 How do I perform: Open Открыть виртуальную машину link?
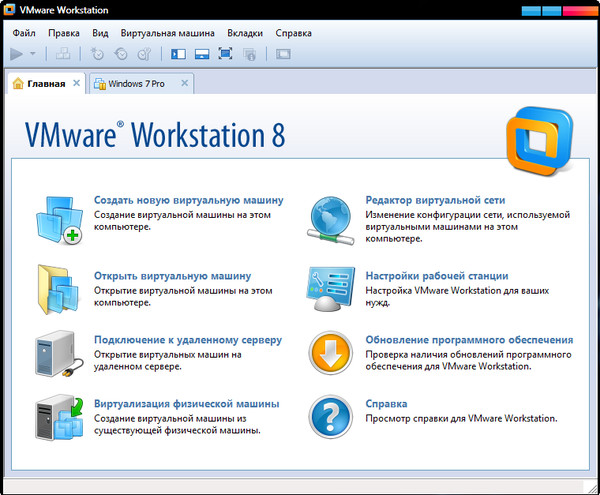[173, 276]
